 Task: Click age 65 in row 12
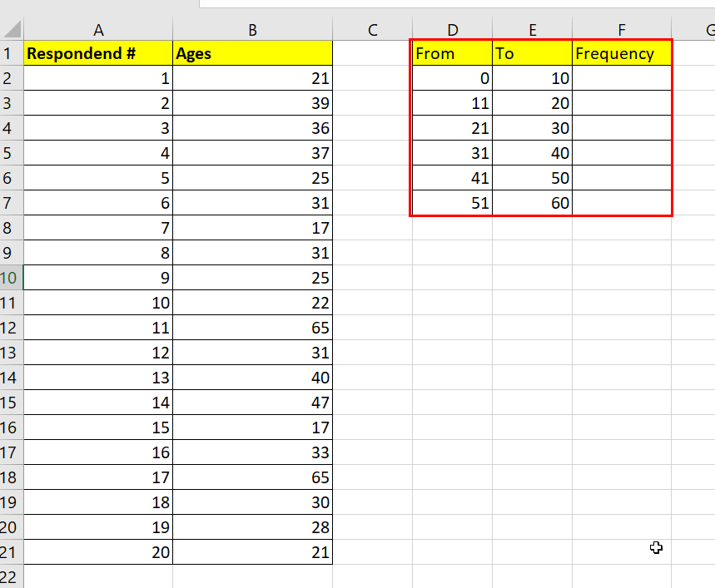pos(252,328)
